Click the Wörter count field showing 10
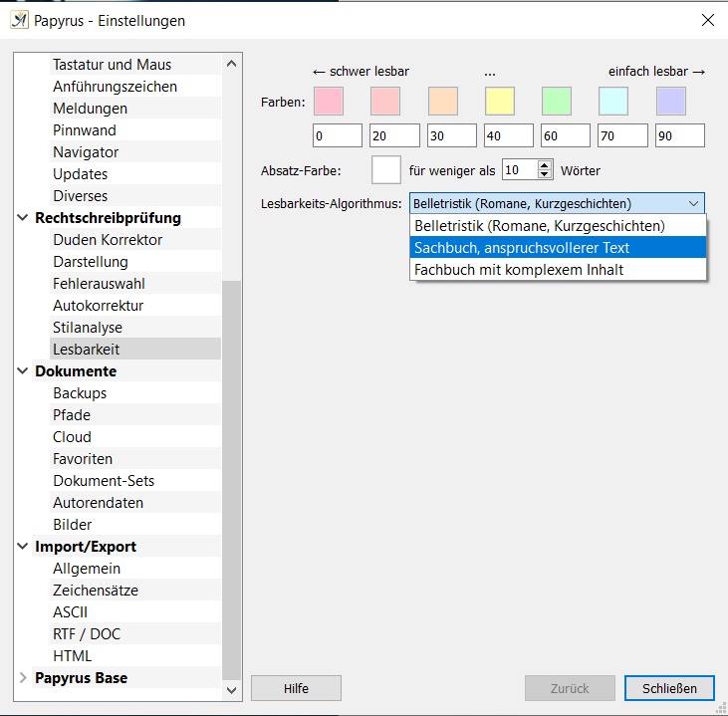This screenshot has height=716, width=728. pyautogui.click(x=520, y=170)
